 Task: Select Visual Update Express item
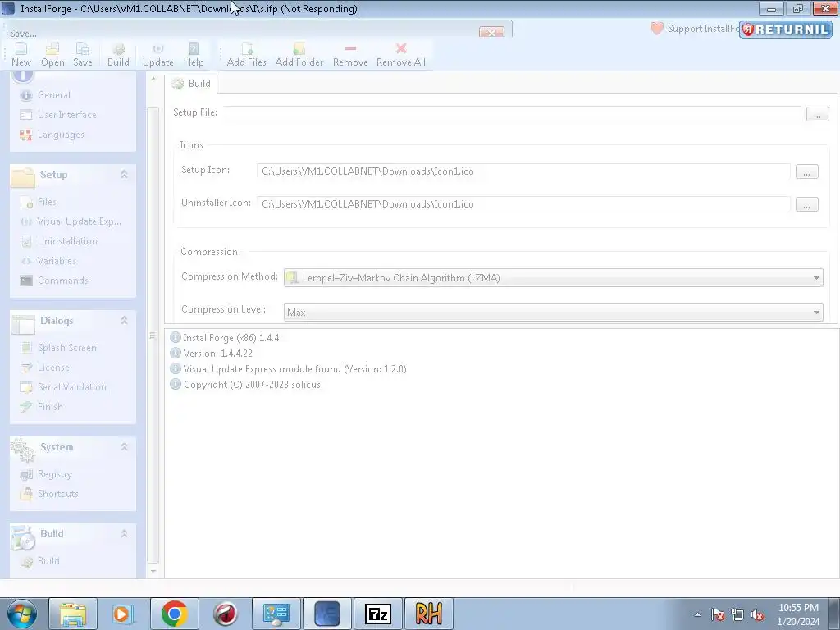(x=71, y=221)
